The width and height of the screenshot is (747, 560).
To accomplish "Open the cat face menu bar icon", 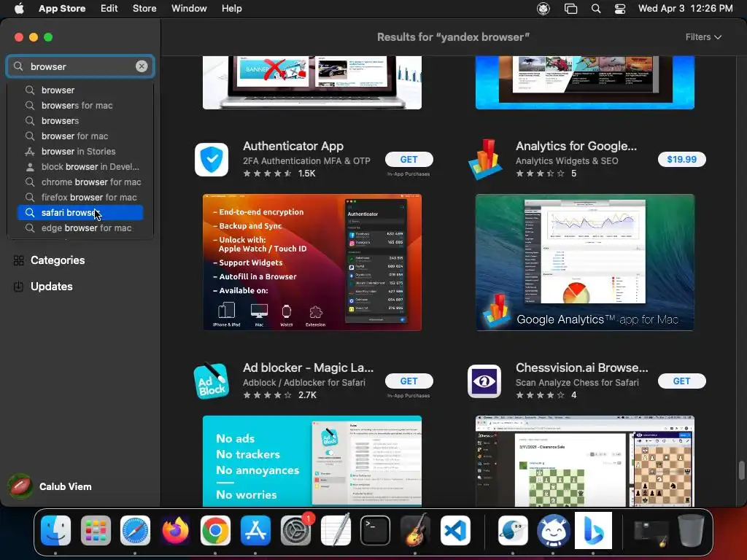I will [x=543, y=9].
